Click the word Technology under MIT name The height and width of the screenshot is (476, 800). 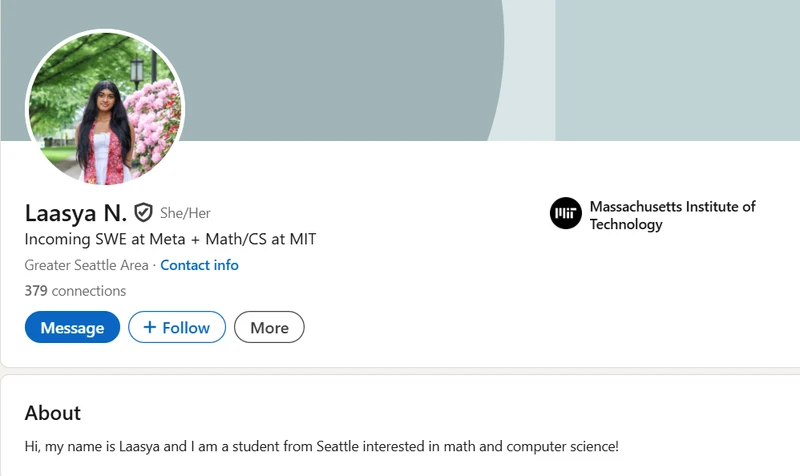click(x=626, y=225)
